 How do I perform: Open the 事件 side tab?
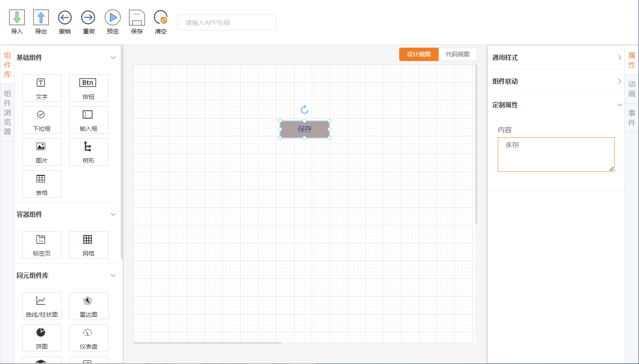(632, 118)
